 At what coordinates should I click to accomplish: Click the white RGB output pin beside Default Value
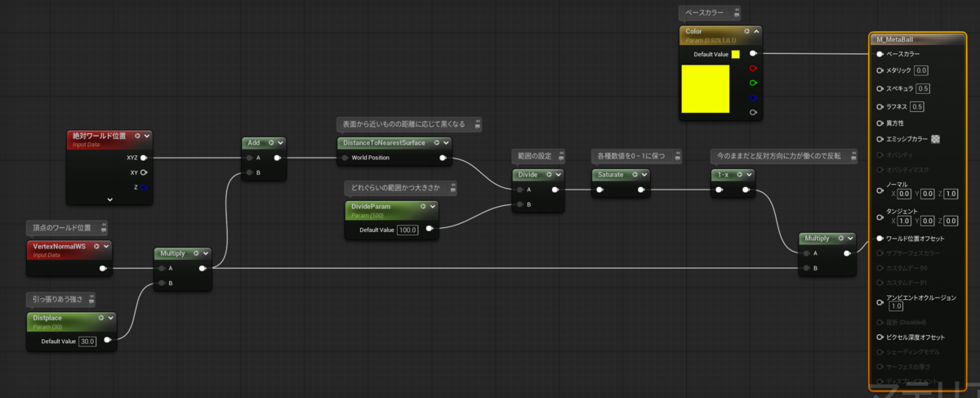753,54
